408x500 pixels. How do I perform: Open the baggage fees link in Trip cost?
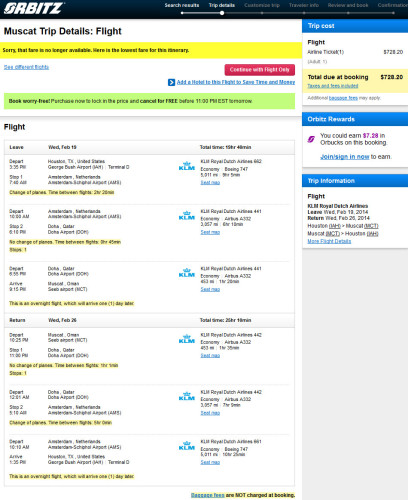coord(343,98)
